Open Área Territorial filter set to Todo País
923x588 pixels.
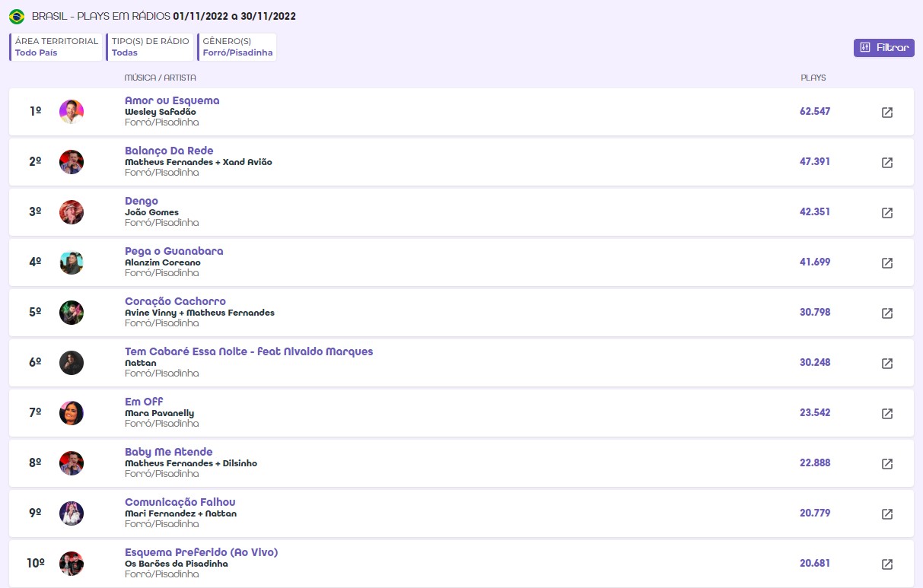point(56,47)
